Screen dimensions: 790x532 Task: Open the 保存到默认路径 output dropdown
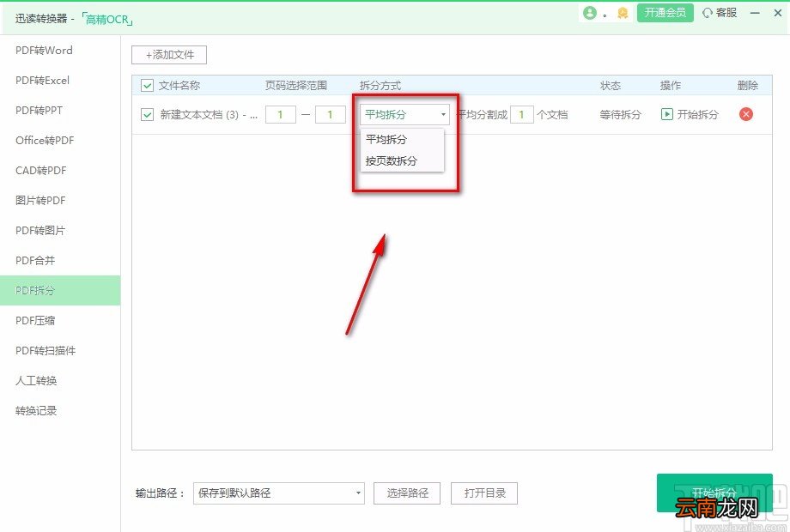(278, 493)
